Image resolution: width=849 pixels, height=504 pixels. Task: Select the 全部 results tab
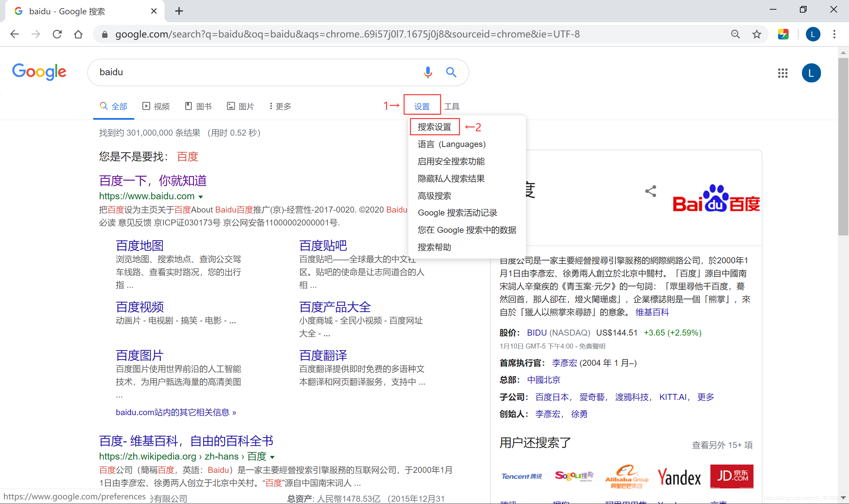pos(113,106)
